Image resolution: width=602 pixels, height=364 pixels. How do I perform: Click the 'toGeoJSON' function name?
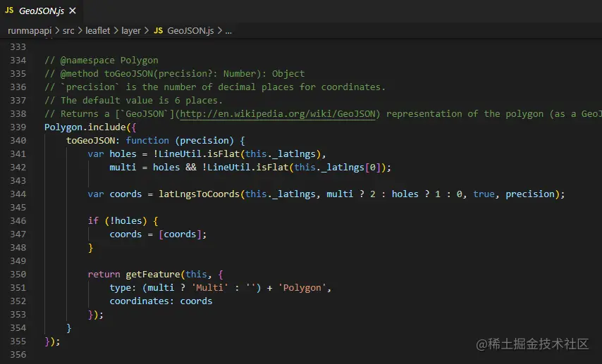coord(90,141)
